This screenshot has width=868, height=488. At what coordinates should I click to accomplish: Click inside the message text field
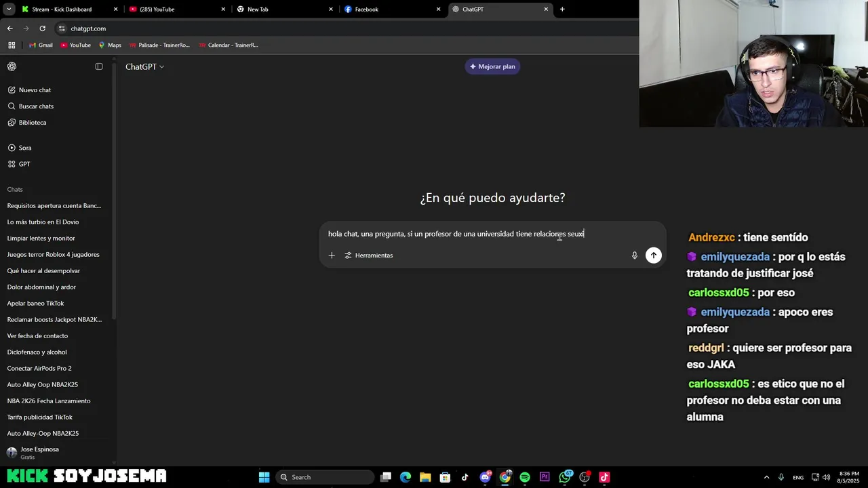point(492,234)
